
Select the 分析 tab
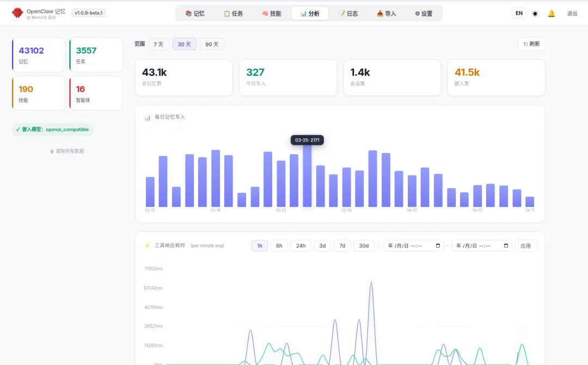pyautogui.click(x=310, y=14)
